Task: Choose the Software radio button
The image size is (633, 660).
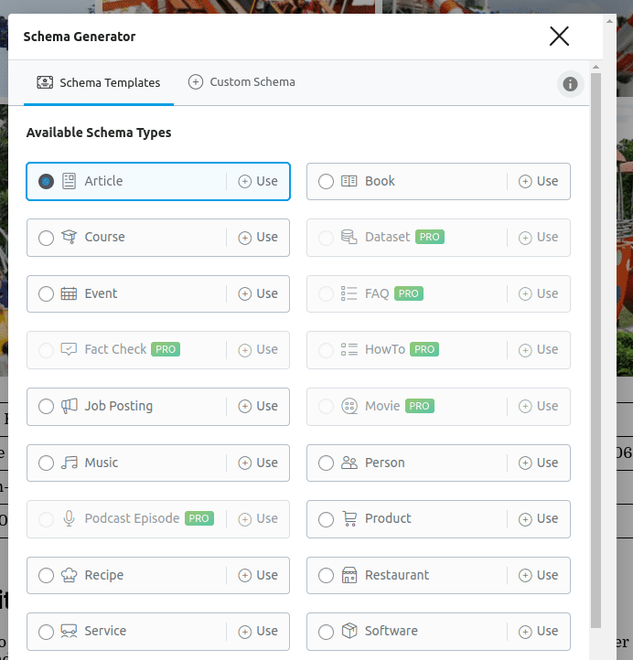Action: [326, 632]
